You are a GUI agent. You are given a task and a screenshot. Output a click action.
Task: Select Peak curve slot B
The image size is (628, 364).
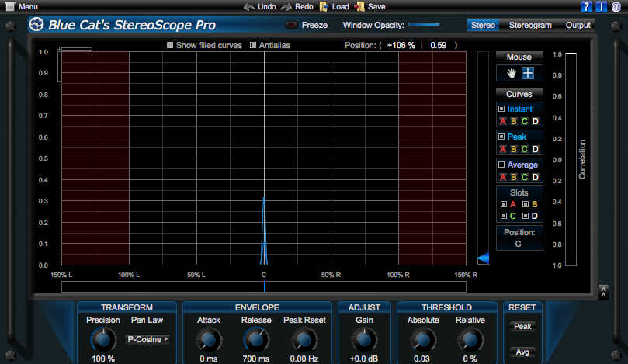coord(513,149)
